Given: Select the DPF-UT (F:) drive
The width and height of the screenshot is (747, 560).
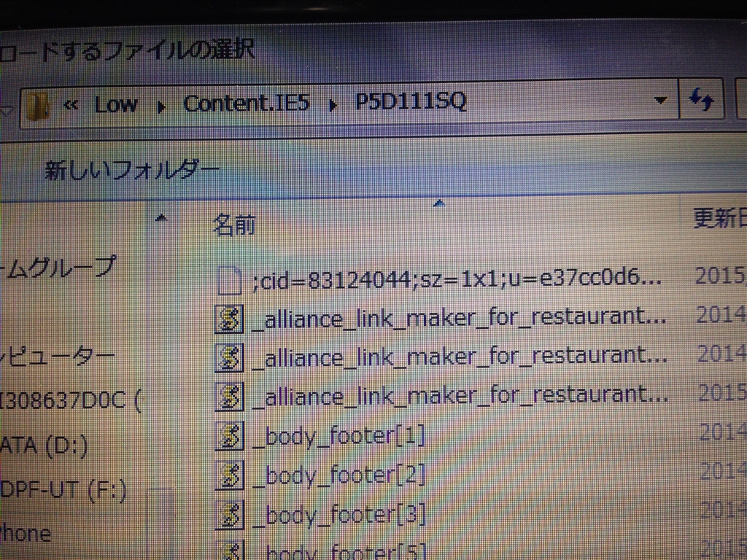Looking at the screenshot, I should point(63,491).
